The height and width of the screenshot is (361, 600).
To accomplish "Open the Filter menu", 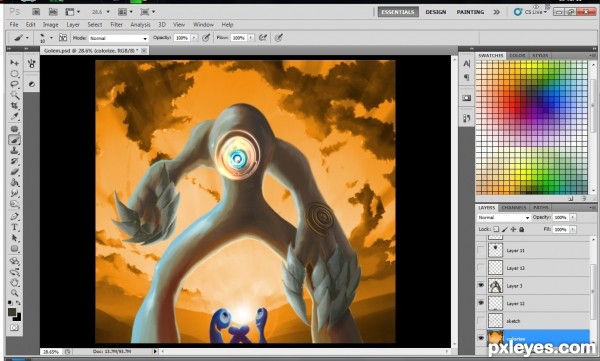I will [x=116, y=25].
